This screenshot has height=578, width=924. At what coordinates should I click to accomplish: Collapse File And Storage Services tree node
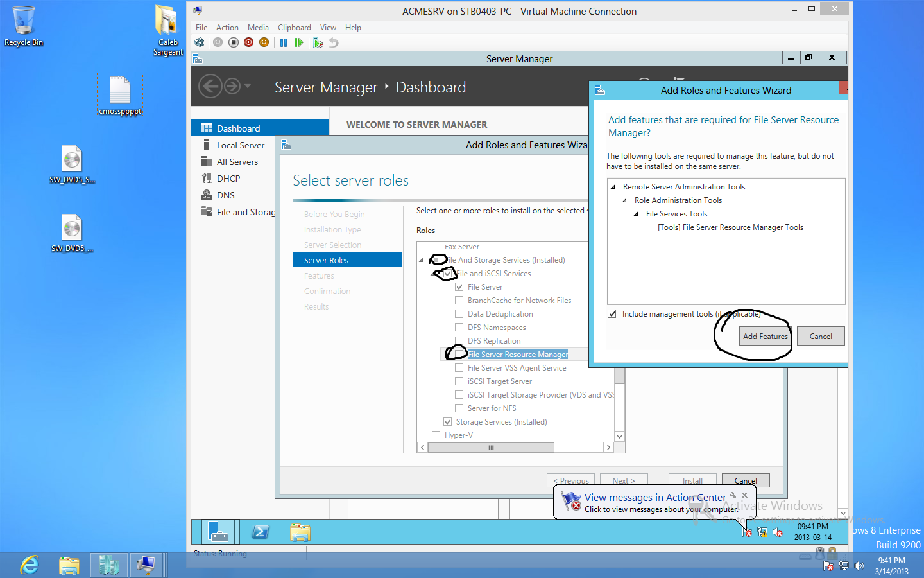[422, 260]
